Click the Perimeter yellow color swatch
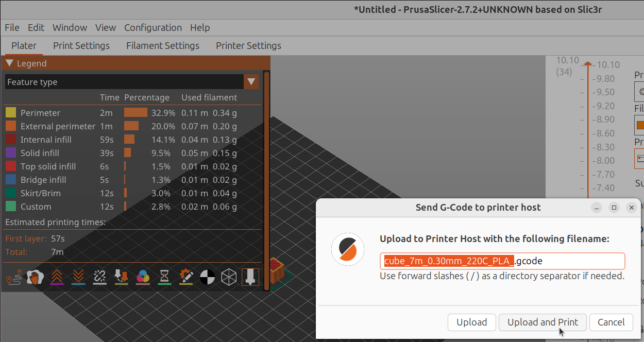 pos(11,112)
